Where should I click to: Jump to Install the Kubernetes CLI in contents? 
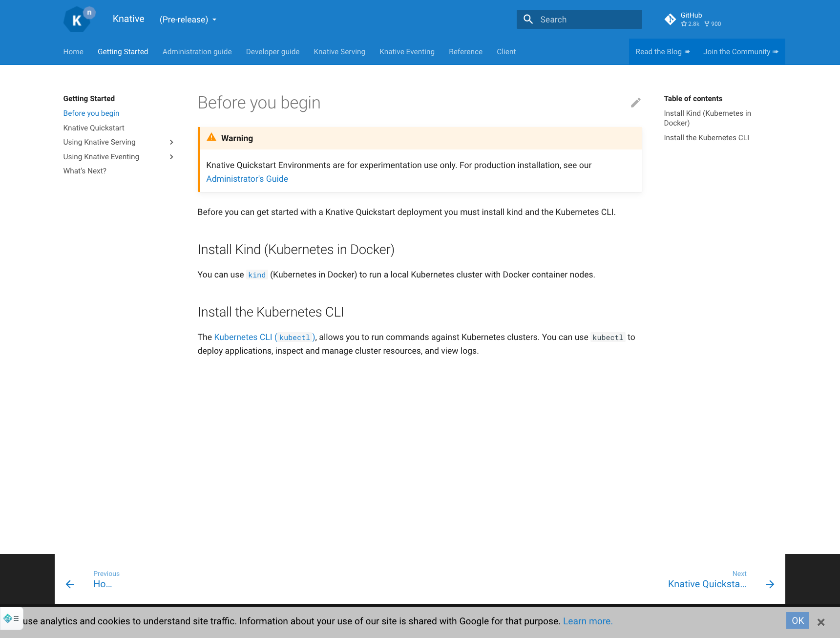click(706, 138)
